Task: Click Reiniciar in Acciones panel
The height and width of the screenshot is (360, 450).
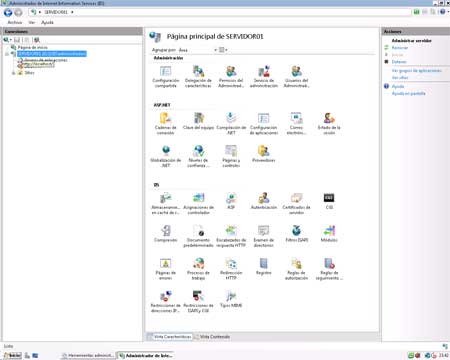Action: [x=400, y=48]
